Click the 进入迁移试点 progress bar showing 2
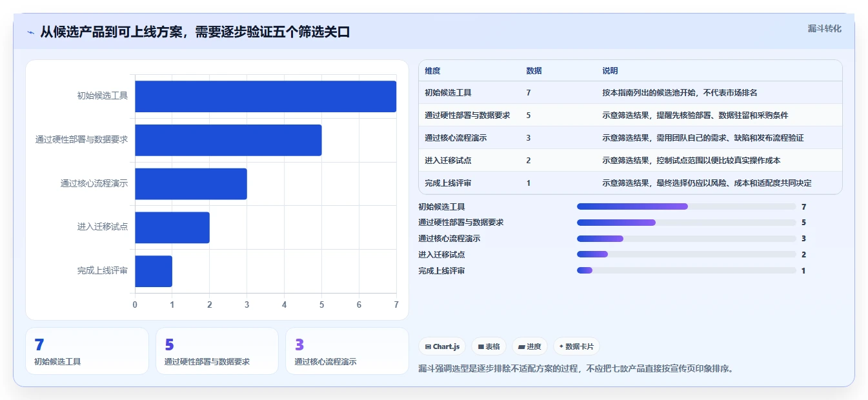868x400 pixels. 687,254
